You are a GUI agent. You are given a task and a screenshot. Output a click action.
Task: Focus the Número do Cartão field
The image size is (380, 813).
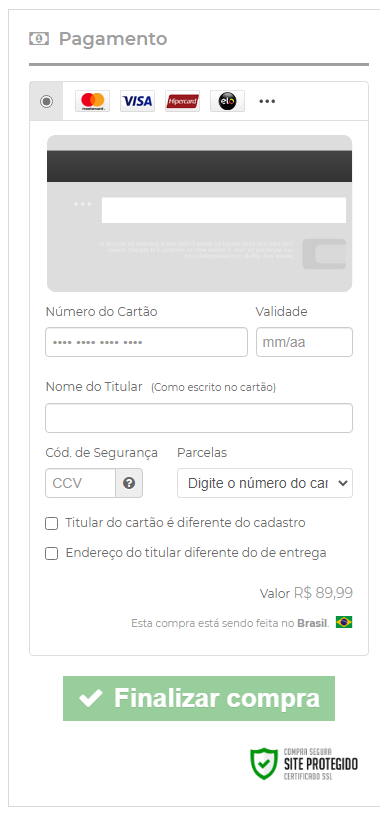pyautogui.click(x=146, y=342)
